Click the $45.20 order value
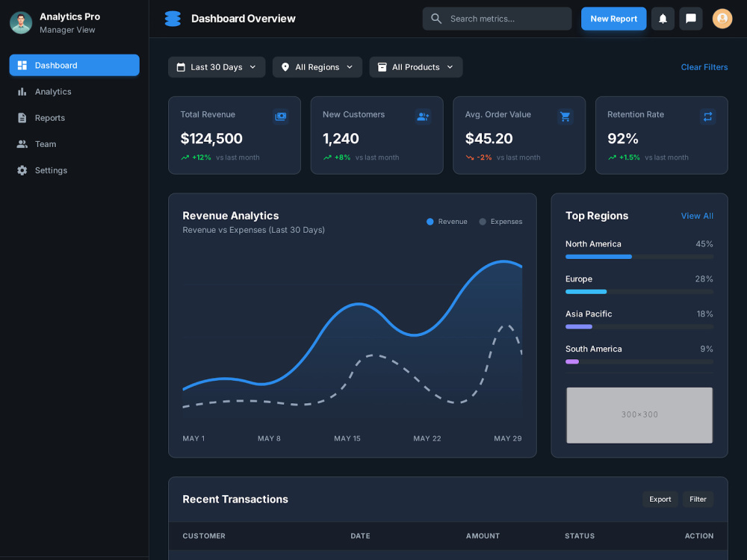747x560 pixels. click(489, 139)
